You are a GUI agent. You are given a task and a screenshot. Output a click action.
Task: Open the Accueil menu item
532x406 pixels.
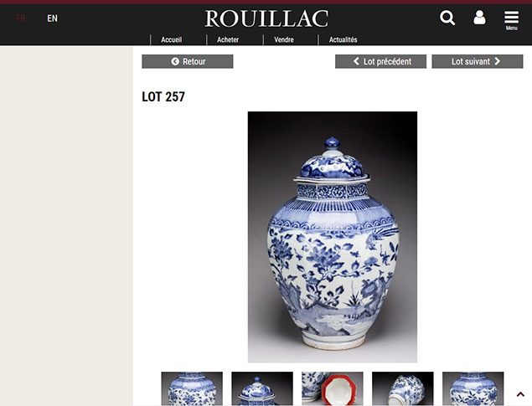point(172,39)
